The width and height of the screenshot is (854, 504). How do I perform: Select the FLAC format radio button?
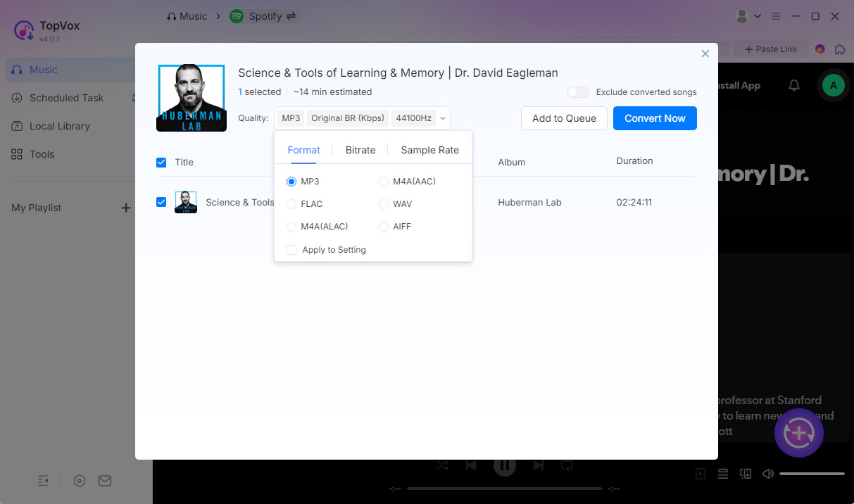[x=291, y=203]
